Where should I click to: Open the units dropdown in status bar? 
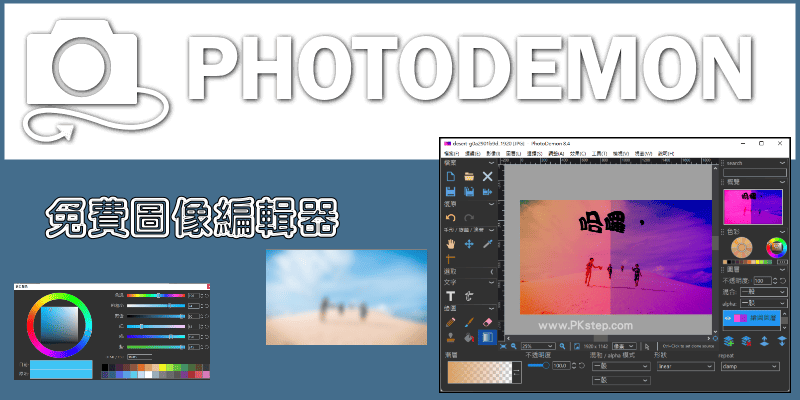[x=624, y=346]
